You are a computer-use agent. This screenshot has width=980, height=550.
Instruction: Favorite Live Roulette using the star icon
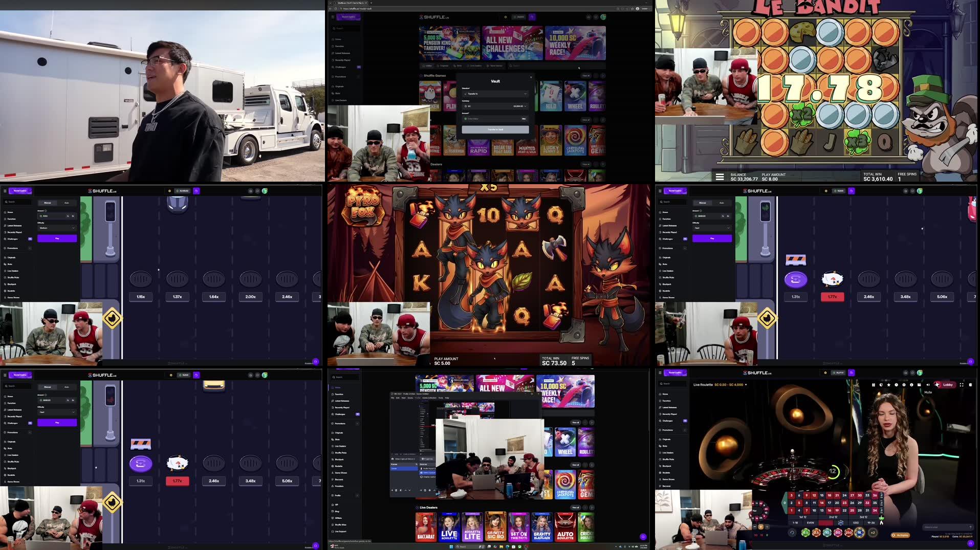(889, 385)
